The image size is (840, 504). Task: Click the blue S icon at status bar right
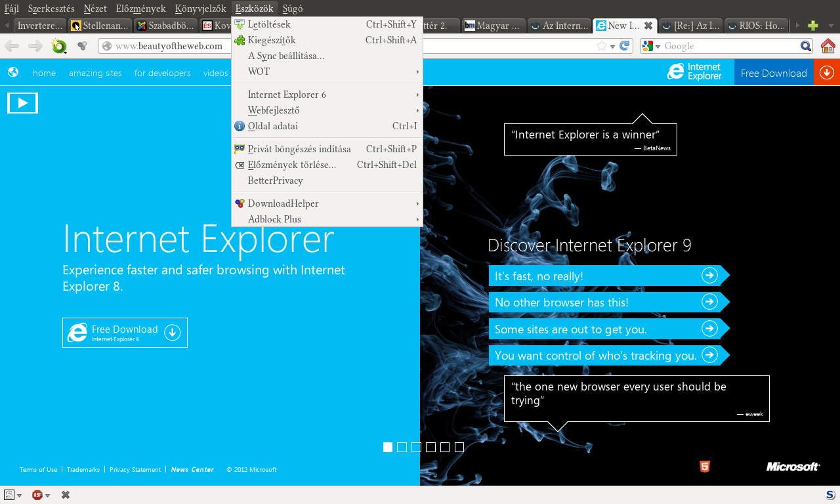click(x=830, y=495)
